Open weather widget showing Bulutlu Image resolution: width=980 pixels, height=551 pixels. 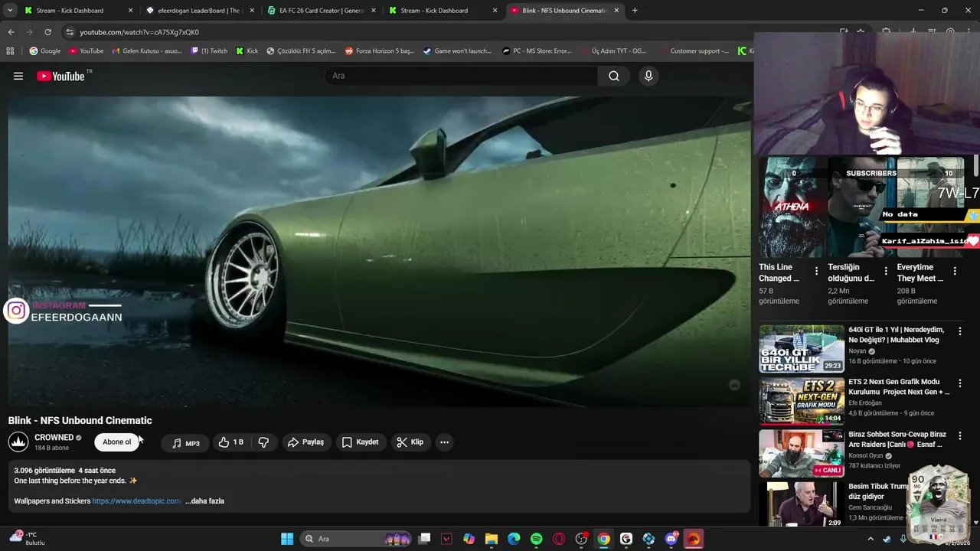point(27,539)
